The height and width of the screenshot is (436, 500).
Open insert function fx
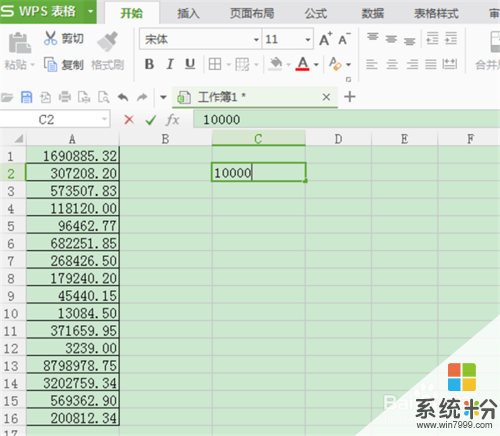click(172, 120)
